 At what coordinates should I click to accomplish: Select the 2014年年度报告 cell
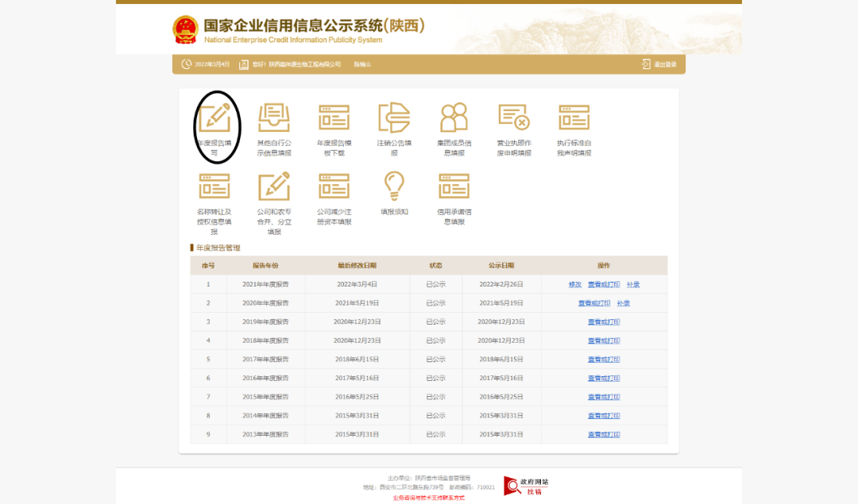coord(265,415)
